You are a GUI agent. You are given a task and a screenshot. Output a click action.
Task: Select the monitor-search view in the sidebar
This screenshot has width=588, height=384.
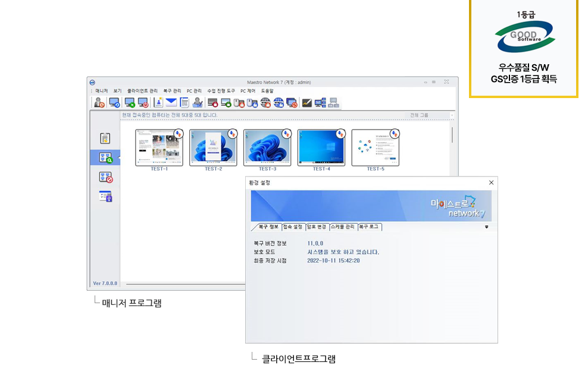coord(105,158)
